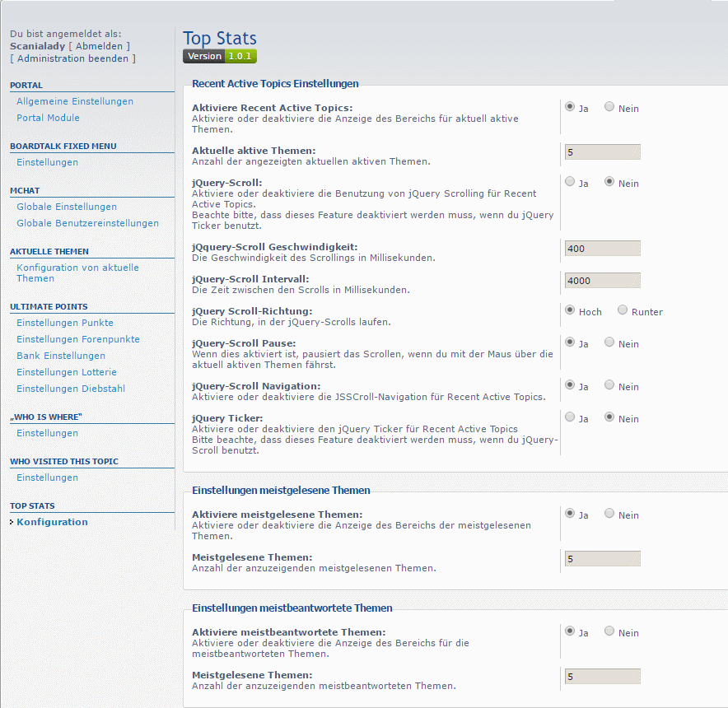Screen dimensions: 728x708
Task: Select Nein for Aktiviere Recent Active Topics
Action: 609,107
